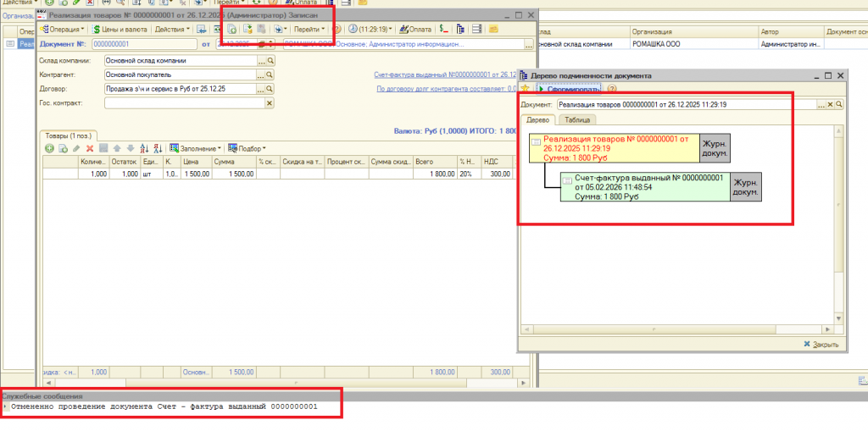Switch to the Дерево tab
Screen dimensions: 868x431
tap(537, 119)
